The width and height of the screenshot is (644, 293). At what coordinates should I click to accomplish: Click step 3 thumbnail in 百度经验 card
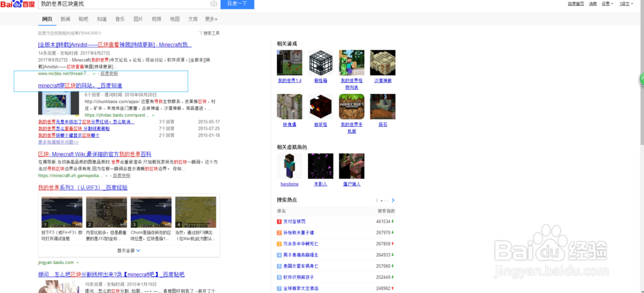point(151,212)
